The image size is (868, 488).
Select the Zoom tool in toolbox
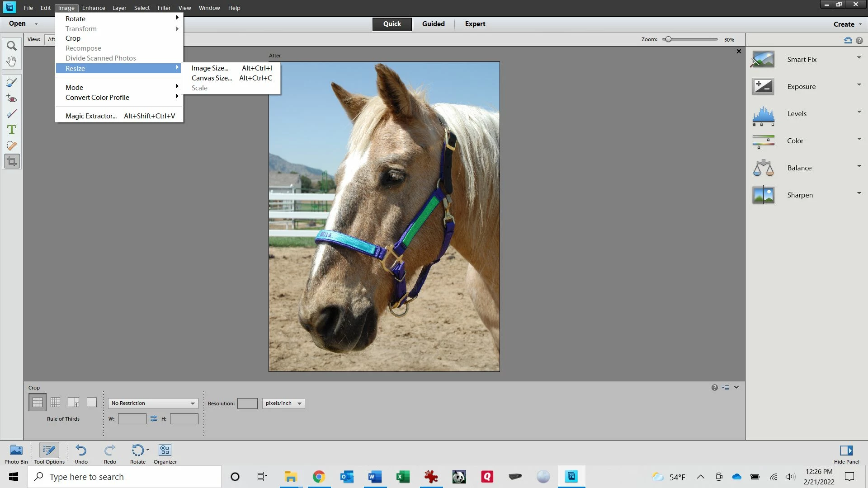click(12, 46)
